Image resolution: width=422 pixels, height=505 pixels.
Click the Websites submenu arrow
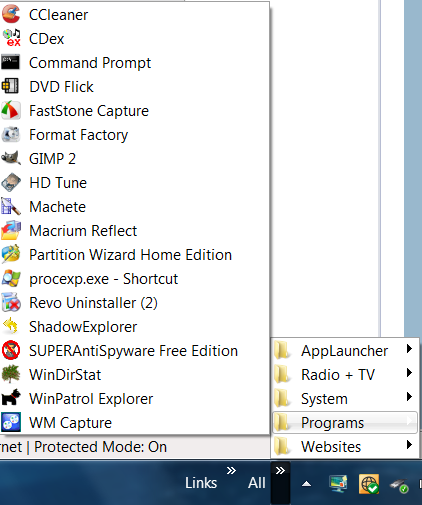(x=409, y=445)
